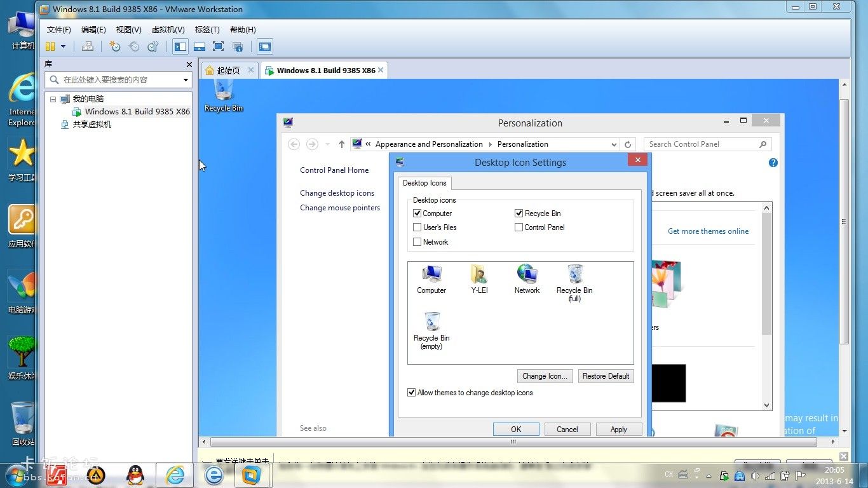Open the 标签(T) menu
868x488 pixels.
coord(207,30)
